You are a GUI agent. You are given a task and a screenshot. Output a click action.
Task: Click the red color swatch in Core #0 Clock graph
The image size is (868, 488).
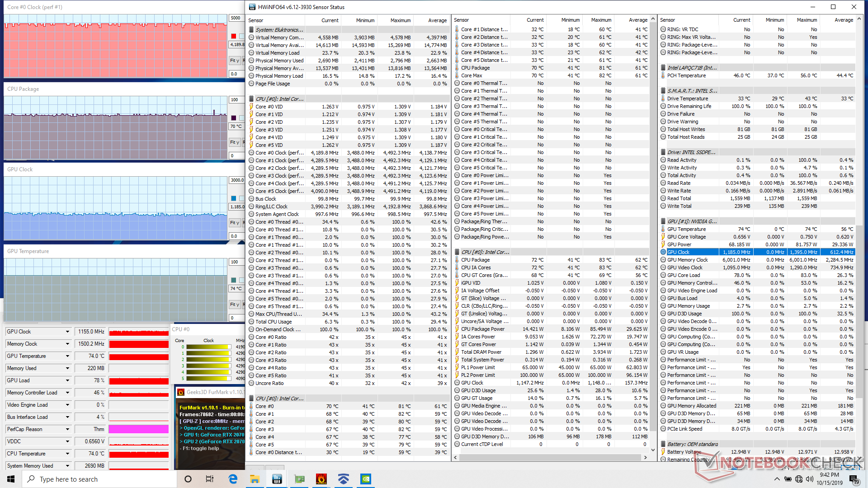click(x=233, y=36)
